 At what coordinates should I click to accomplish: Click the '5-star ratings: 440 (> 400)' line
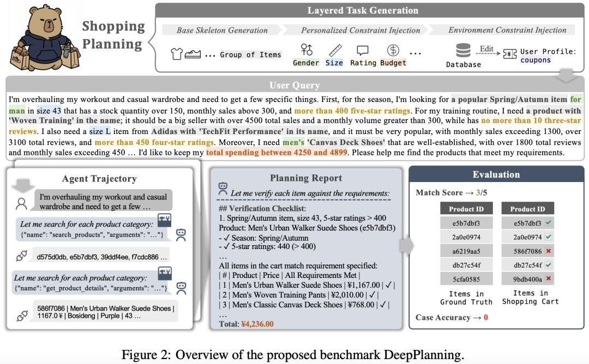[267, 246]
